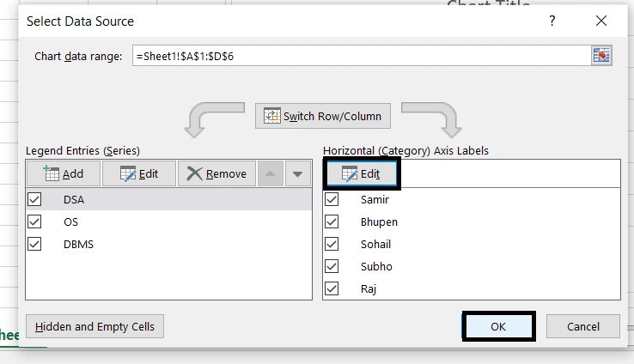Select the Sohail axis label
This screenshot has height=364, width=634.
pos(375,244)
